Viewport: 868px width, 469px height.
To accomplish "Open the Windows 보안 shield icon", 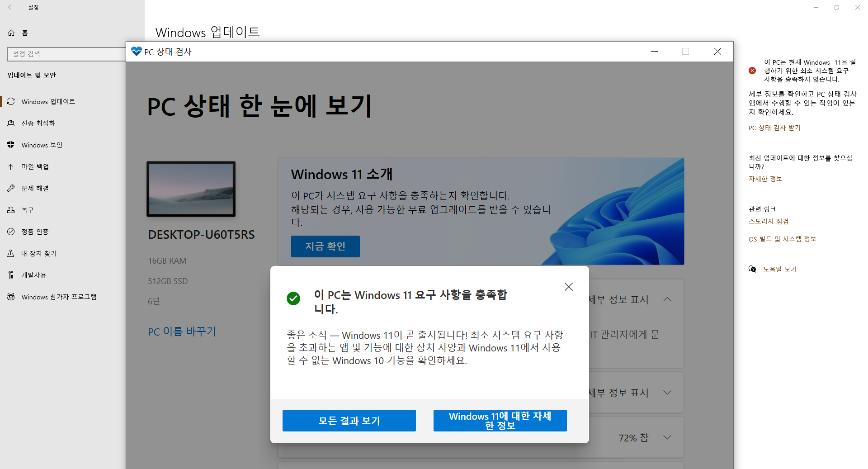I will 11,145.
